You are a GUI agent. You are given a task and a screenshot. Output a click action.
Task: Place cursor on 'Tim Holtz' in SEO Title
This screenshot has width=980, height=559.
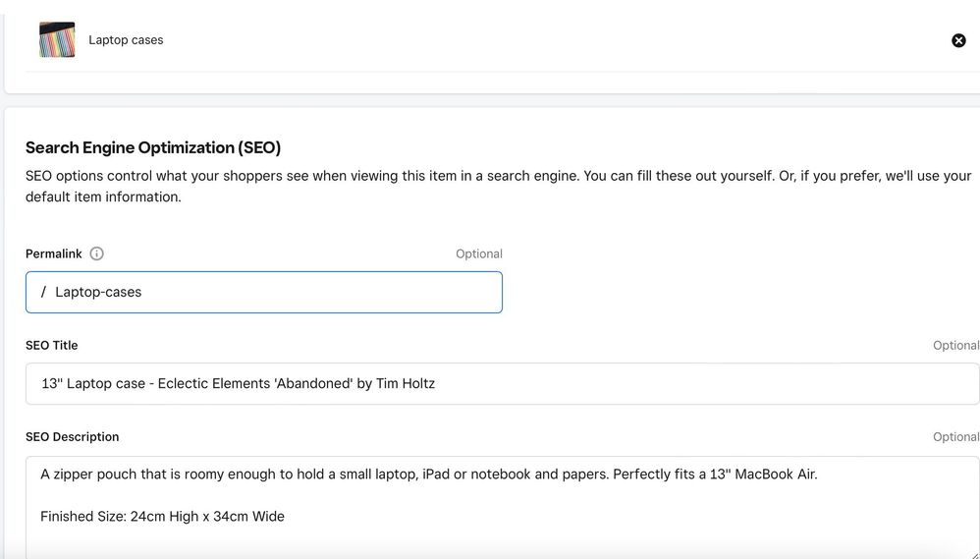pos(405,384)
